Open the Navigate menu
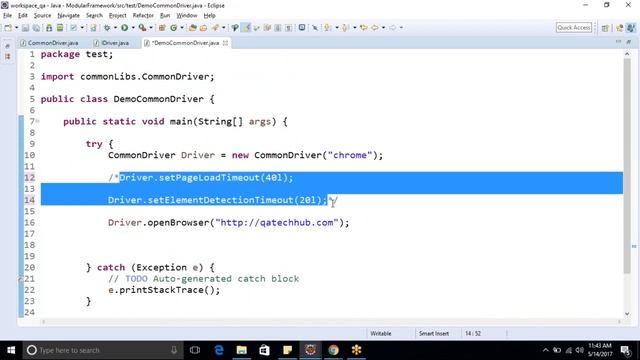Image resolution: width=640 pixels, height=360 pixels. 69,16
